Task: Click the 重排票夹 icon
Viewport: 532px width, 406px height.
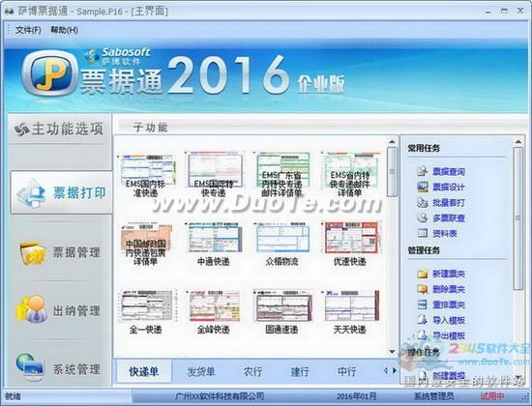Action: (x=423, y=304)
